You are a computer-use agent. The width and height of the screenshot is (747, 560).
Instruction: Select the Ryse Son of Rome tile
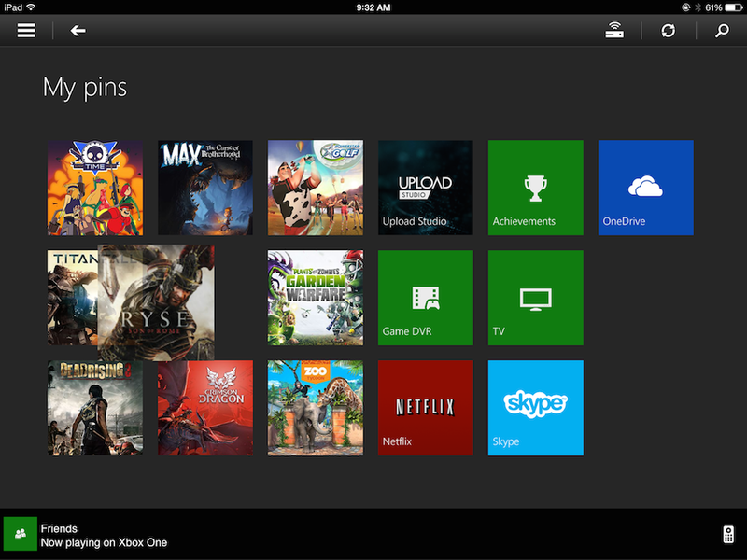[x=156, y=302]
